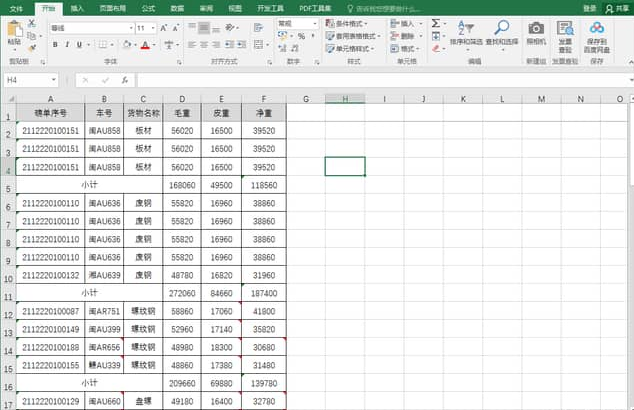Open the font size dropdown showing 11

[153, 28]
